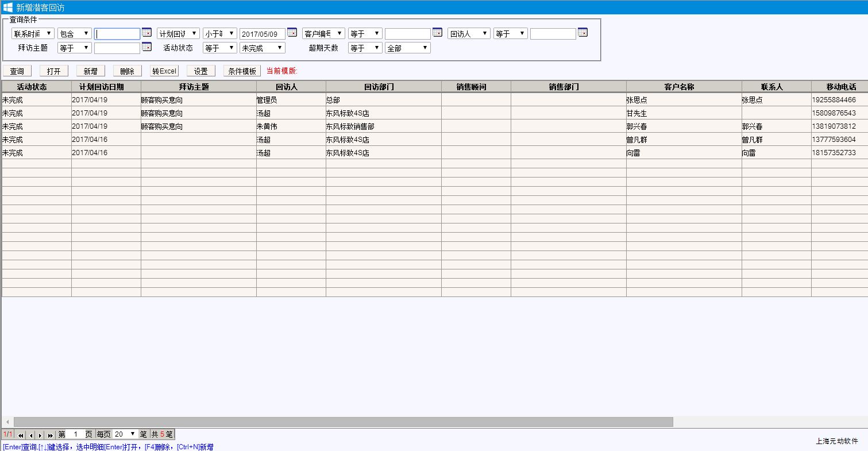Open the 条件模板 template button
Viewport: 868px width, 451px height.
click(242, 71)
